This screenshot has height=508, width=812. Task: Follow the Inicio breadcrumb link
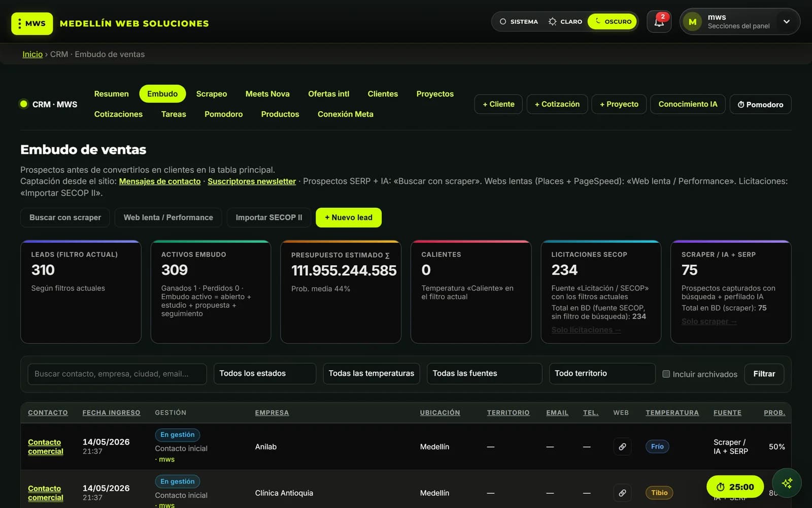[x=32, y=54]
